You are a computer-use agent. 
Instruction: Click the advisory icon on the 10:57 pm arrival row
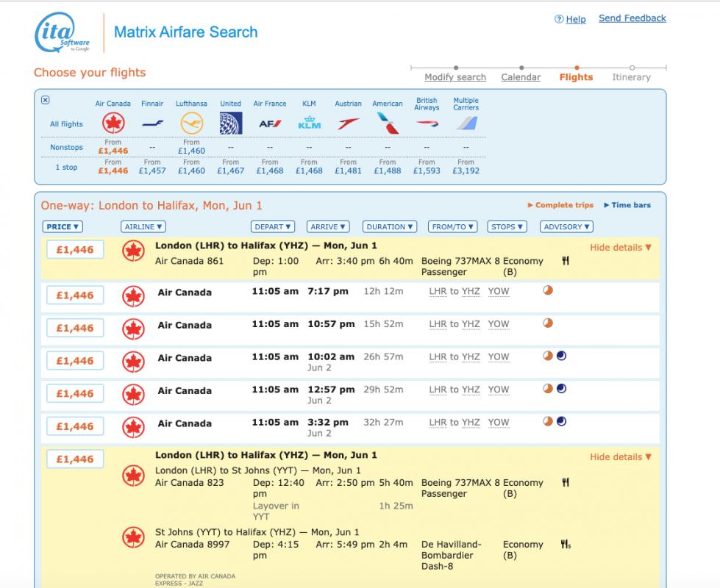tap(548, 323)
